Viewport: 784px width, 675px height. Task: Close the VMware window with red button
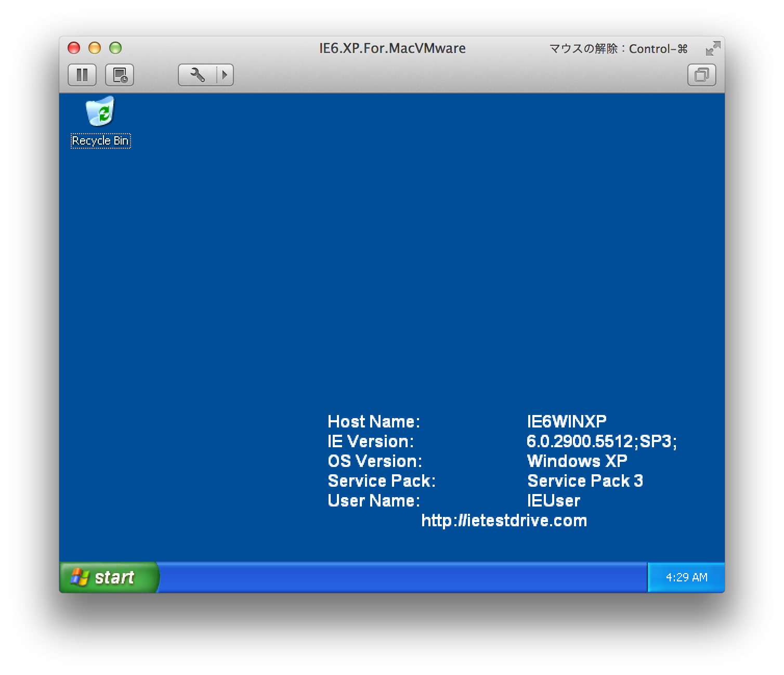click(74, 48)
